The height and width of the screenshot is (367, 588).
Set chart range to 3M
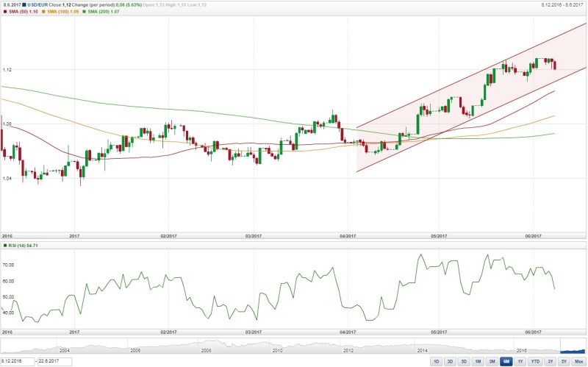click(492, 362)
